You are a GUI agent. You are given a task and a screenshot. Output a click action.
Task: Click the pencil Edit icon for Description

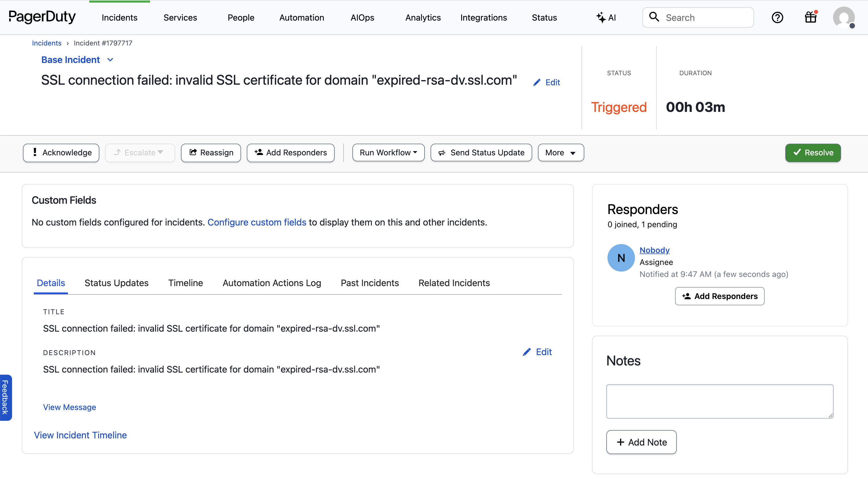[x=527, y=352]
